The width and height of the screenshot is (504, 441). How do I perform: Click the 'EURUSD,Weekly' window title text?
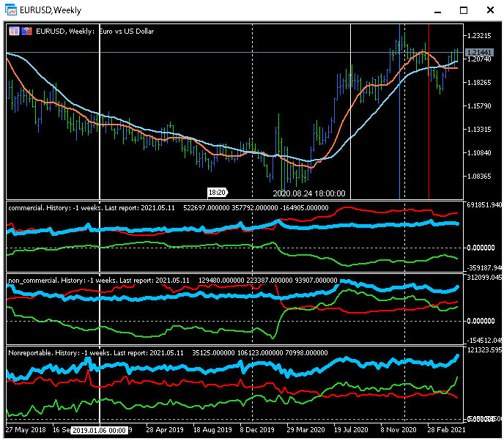[x=51, y=10]
